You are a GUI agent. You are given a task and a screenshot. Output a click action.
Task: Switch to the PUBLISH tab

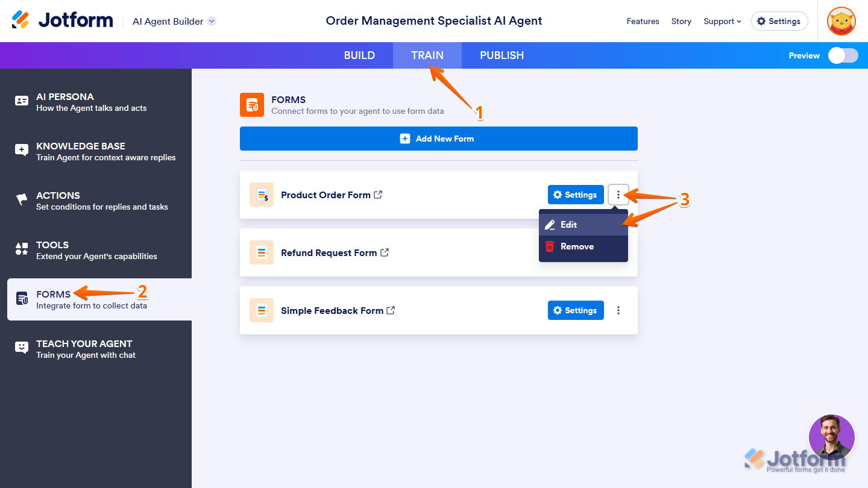(502, 55)
